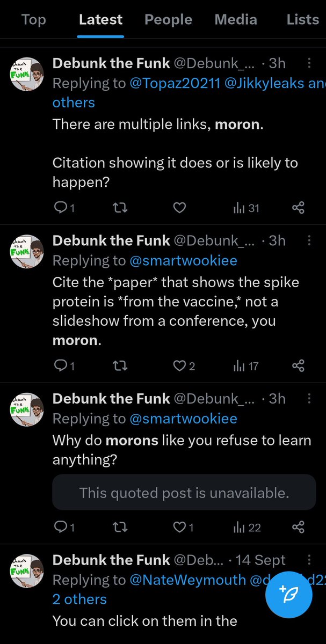This screenshot has width=326, height=644.
Task: Repost the 'There are multiple links' reply
Action: coord(121,208)
